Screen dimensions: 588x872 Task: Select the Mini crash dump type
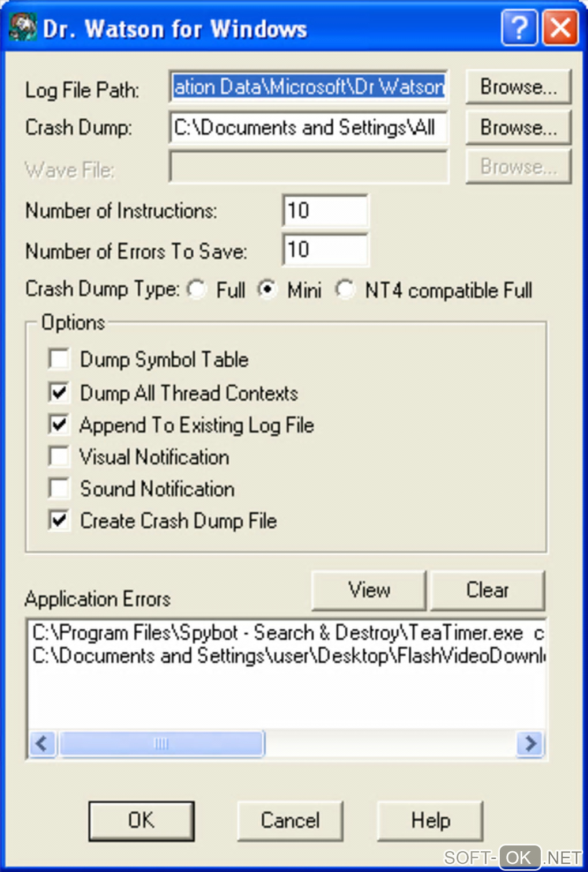(x=267, y=290)
